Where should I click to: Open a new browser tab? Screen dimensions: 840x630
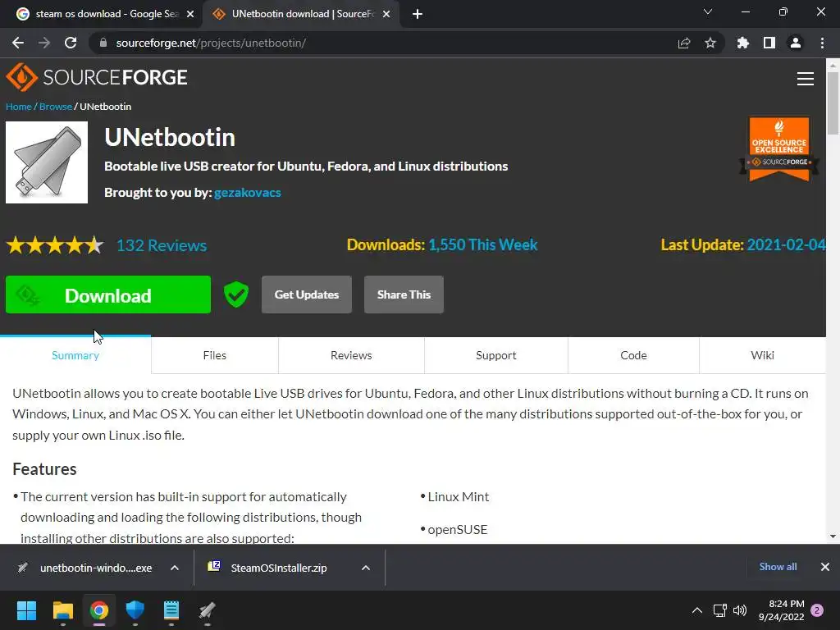pyautogui.click(x=418, y=14)
